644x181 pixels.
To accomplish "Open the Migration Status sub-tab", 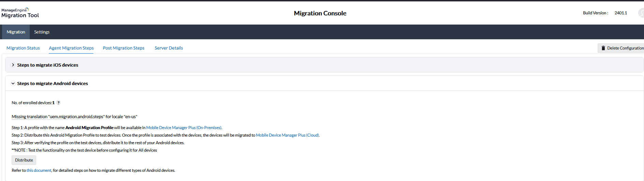I will coord(23,48).
